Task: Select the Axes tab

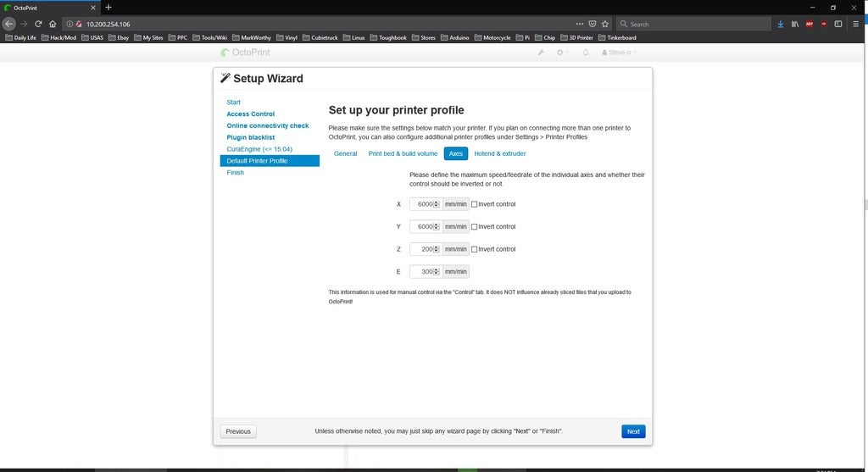Action: click(455, 153)
